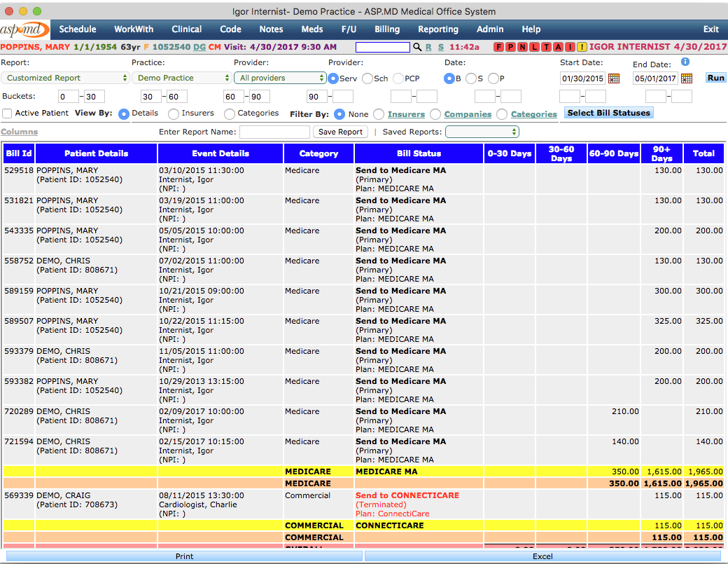Select date type S radio button
This screenshot has width=728, height=564.
(x=471, y=78)
